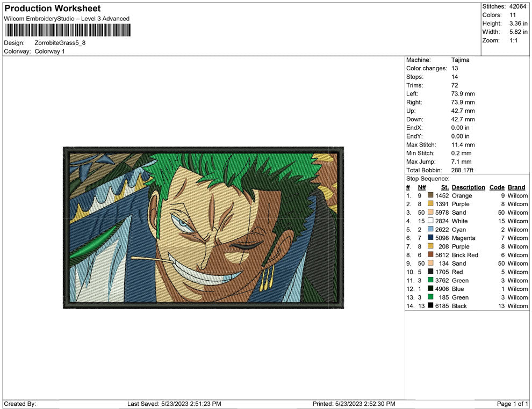Select the Wilcom EmbroideryStudio Level 3 Advanced text
Screen dimensions: 532x409
67,19
